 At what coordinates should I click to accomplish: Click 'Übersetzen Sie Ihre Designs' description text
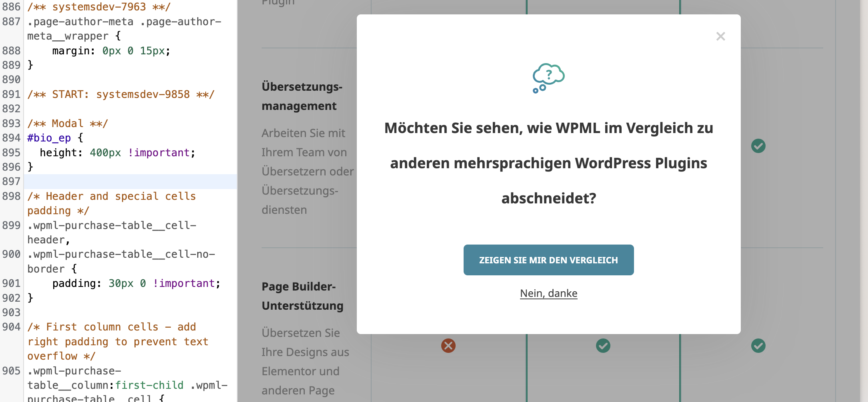coord(305,362)
